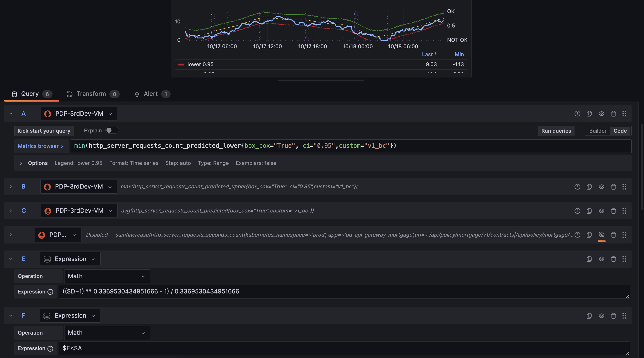
Task: Click drag handle of expression F
Action: [x=624, y=316]
